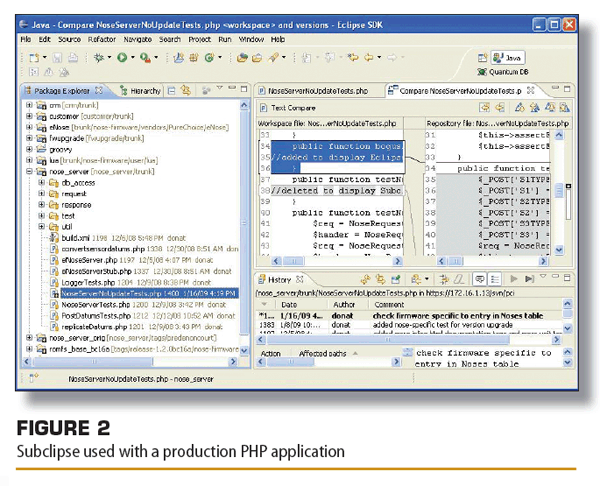Collapse All in Package Explorer

pos(171,91)
